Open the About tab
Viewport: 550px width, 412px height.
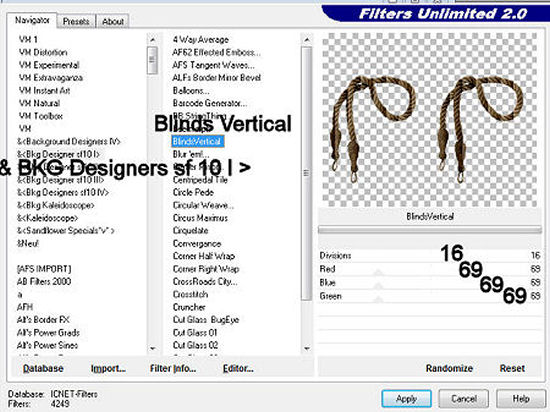pyautogui.click(x=113, y=21)
